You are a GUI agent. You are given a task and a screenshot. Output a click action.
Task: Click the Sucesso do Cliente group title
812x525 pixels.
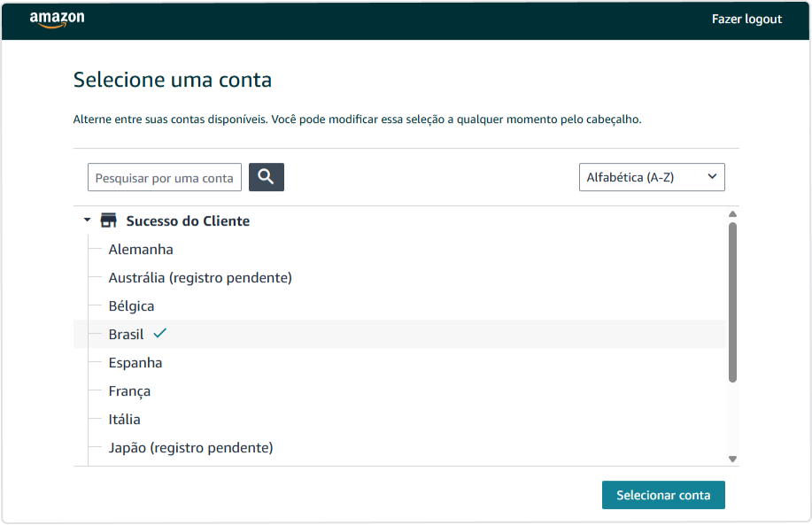(x=188, y=221)
